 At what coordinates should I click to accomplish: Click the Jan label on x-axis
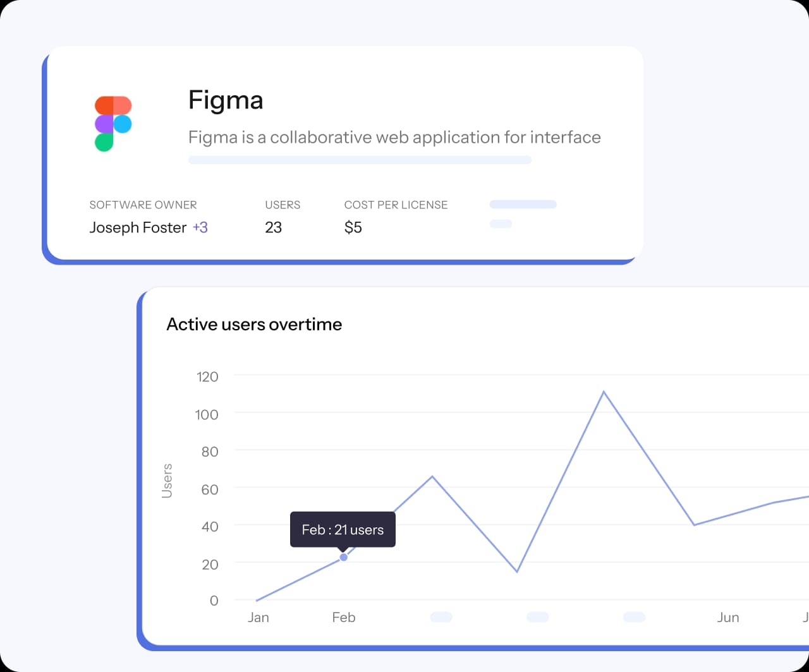click(x=258, y=617)
